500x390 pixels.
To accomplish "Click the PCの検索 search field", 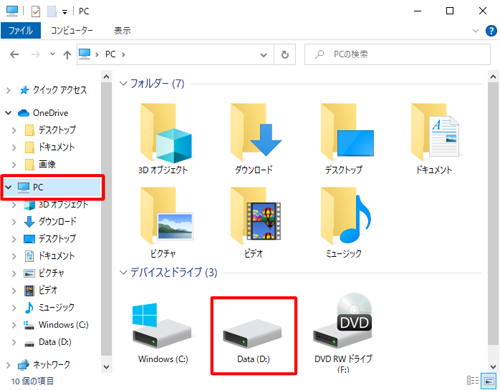I will pyautogui.click(x=397, y=54).
